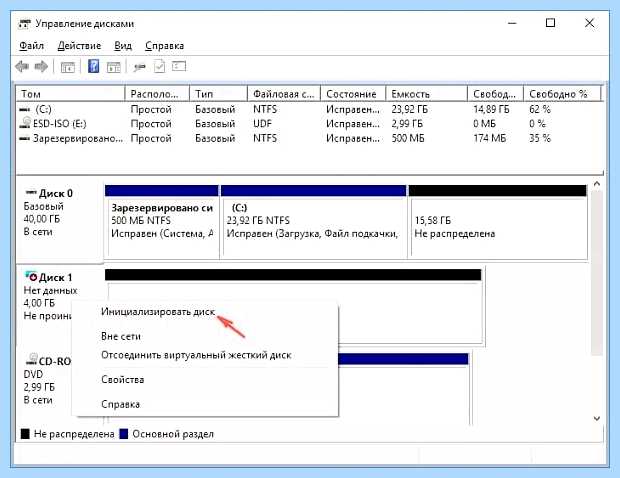The image size is (620, 478).
Task: Select the (C:) volume row
Action: click(x=310, y=110)
